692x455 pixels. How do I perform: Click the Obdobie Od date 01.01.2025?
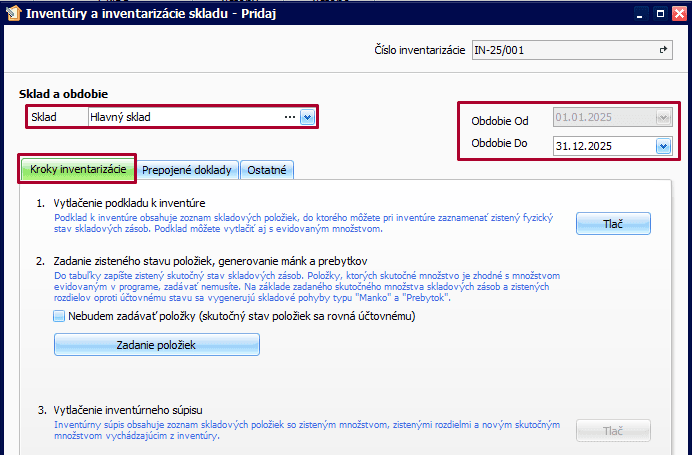coord(600,119)
